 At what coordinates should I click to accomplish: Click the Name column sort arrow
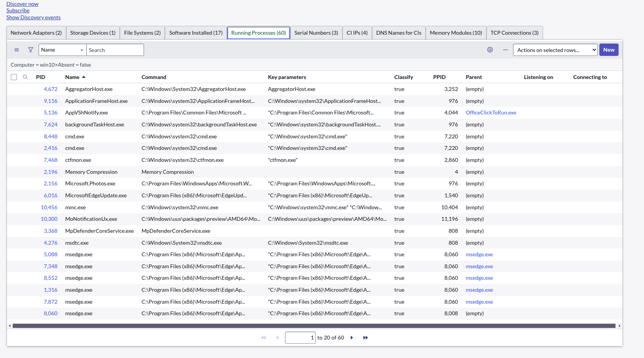pyautogui.click(x=84, y=77)
